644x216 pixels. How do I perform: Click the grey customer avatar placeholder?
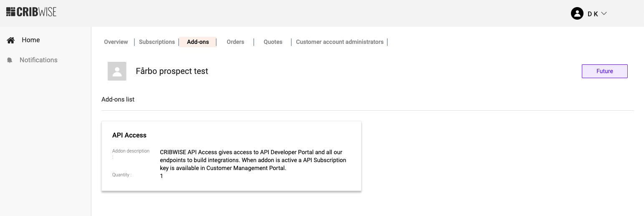117,71
